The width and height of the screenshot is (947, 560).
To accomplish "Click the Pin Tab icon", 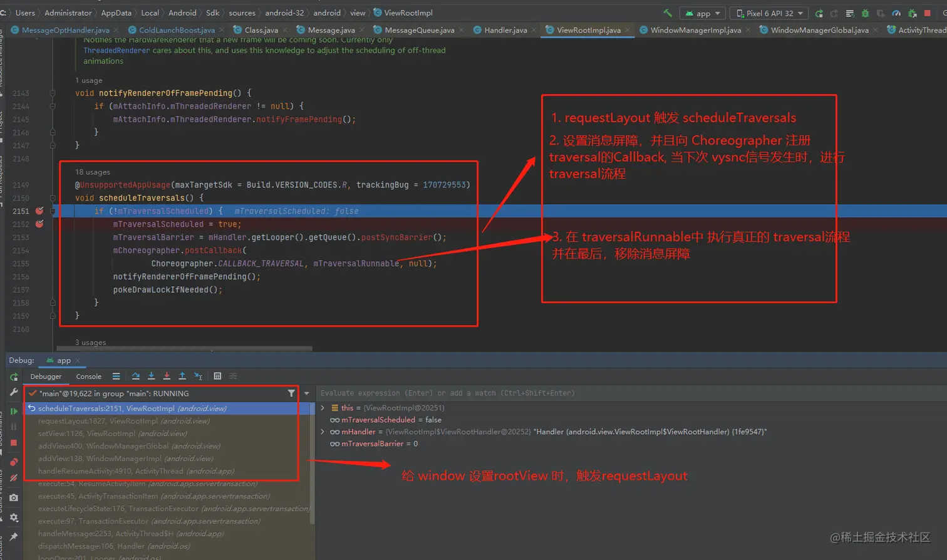I will point(14,537).
